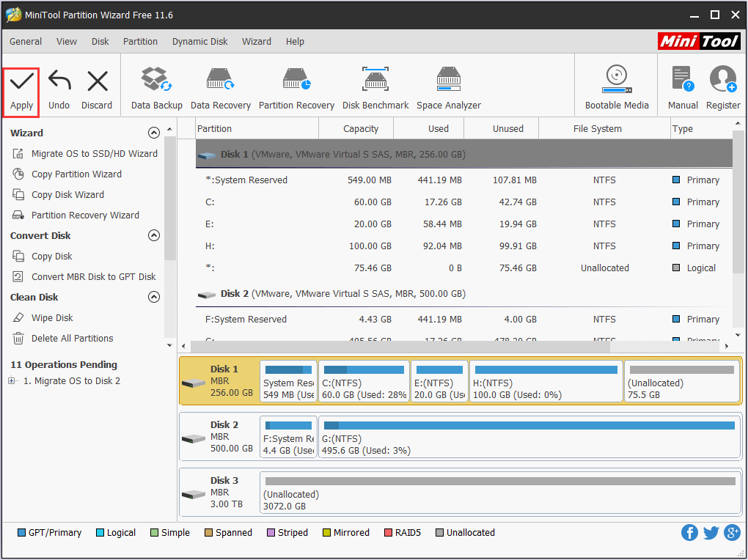The image size is (748, 560).
Task: Open the Dynamic Disk menu
Action: 200,42
